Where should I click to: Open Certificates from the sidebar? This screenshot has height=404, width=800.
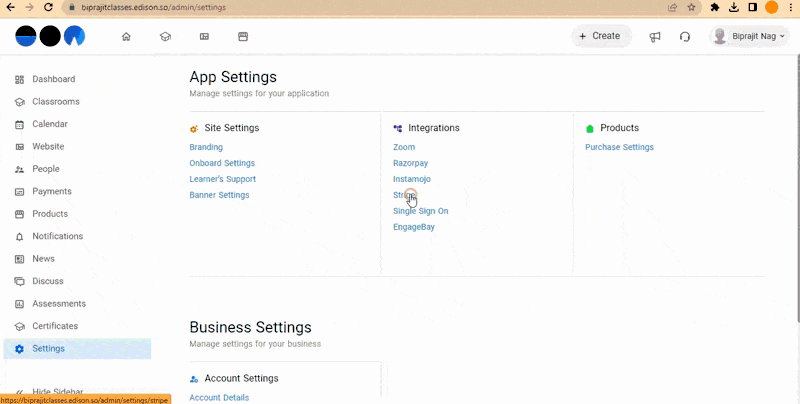[x=55, y=326]
